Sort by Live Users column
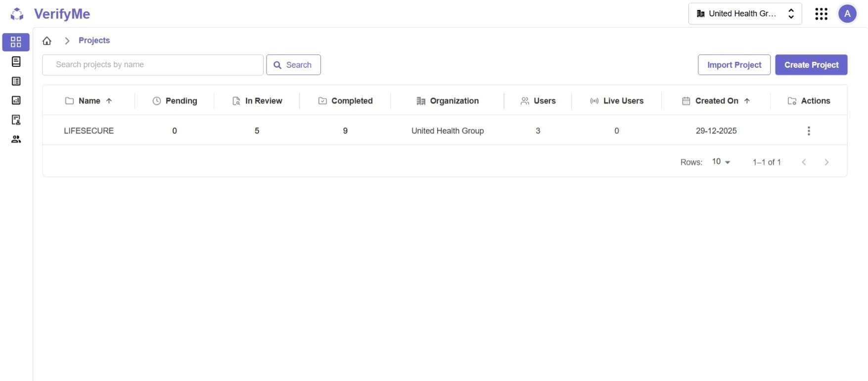 pos(617,101)
